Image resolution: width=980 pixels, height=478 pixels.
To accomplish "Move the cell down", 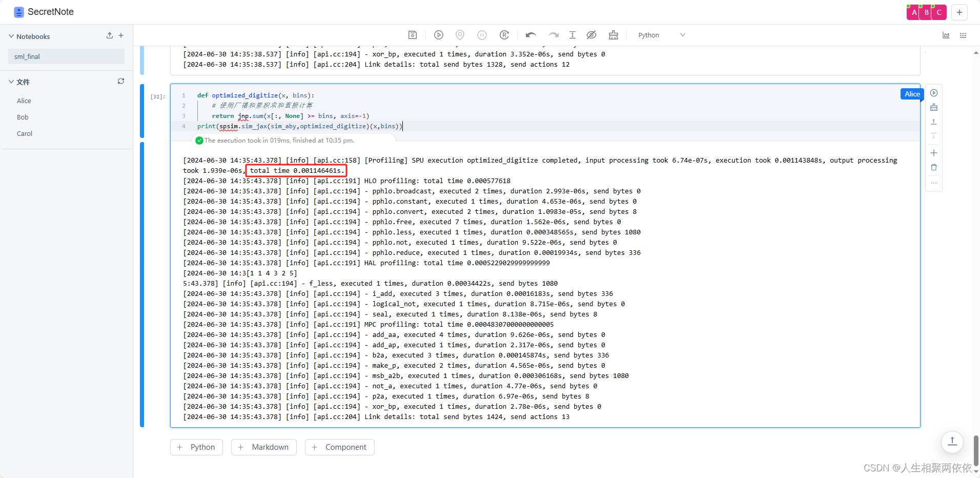I will [x=934, y=136].
